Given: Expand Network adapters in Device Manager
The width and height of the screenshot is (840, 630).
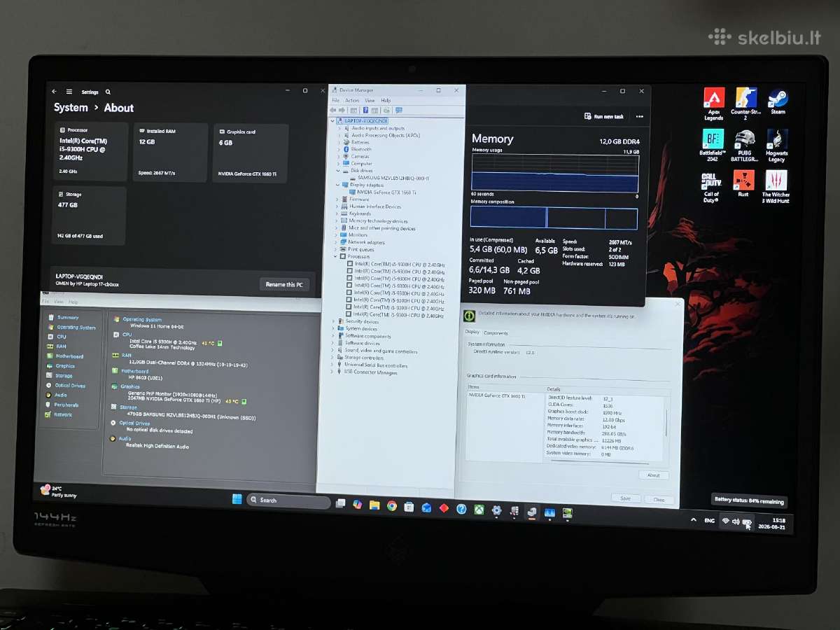Looking at the screenshot, I should [337, 242].
